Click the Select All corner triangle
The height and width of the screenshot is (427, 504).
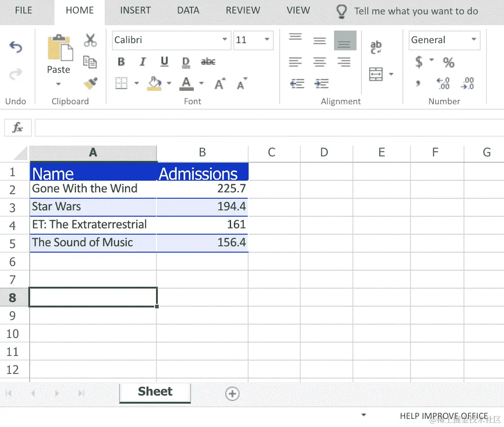click(x=21, y=153)
